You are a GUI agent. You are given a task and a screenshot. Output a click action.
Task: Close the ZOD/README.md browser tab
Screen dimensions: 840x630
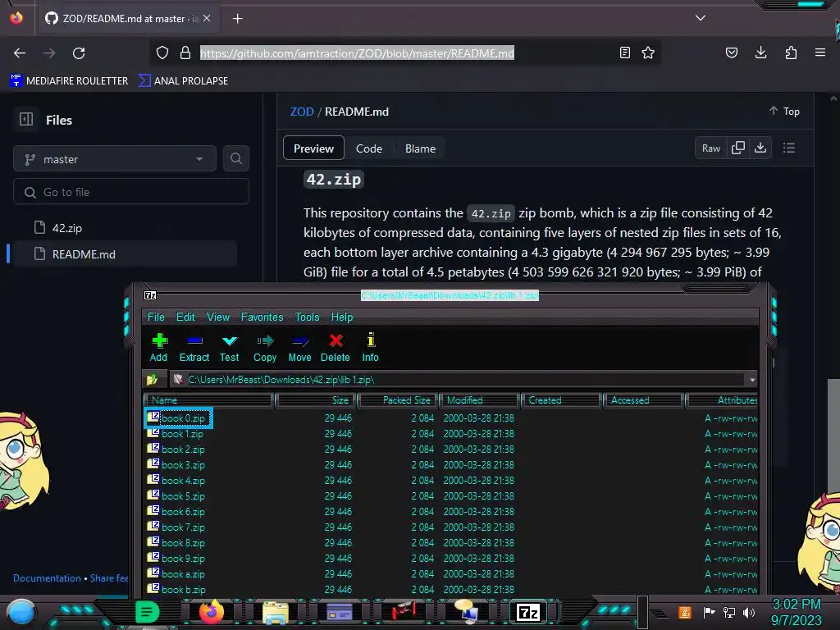[207, 18]
